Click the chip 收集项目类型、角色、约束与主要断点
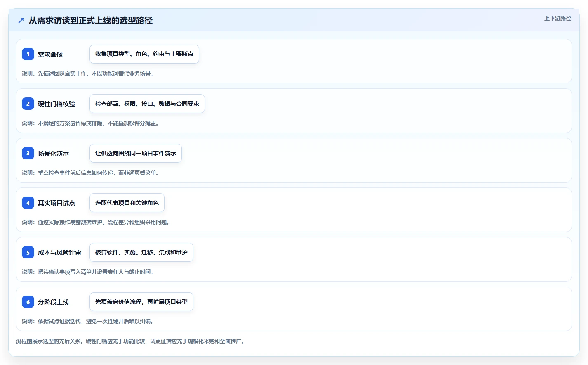 [x=144, y=54]
